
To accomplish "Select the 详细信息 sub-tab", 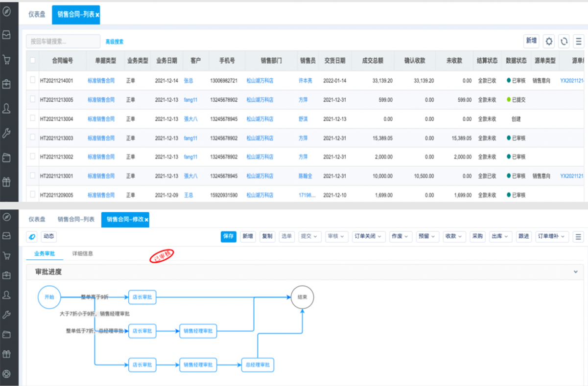I will pyautogui.click(x=83, y=253).
